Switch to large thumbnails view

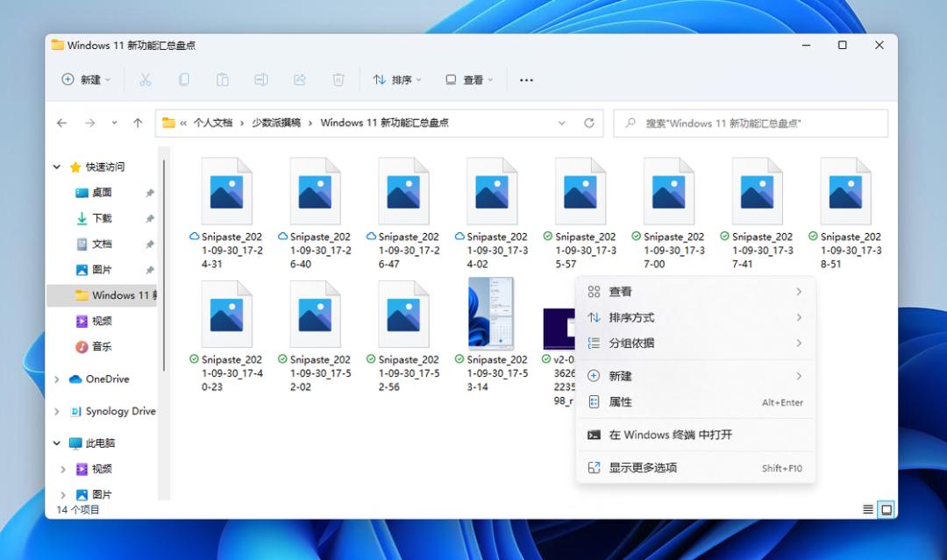pyautogui.click(x=886, y=509)
